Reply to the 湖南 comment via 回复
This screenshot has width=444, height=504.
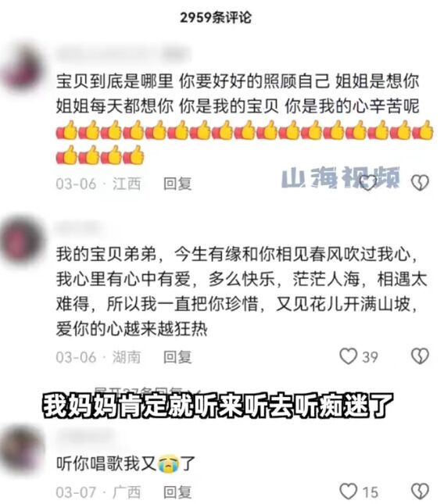[x=177, y=357]
